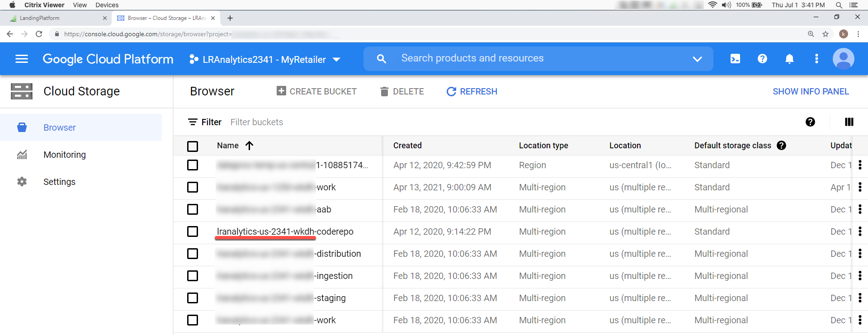The width and height of the screenshot is (868, 335).
Task: Open a new browser tab
Action: (x=230, y=18)
